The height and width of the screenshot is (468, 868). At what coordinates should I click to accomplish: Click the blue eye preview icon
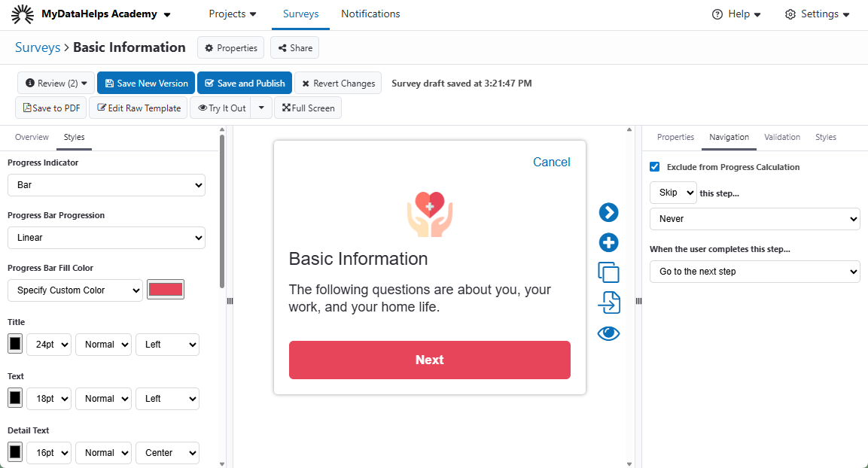[x=608, y=333]
